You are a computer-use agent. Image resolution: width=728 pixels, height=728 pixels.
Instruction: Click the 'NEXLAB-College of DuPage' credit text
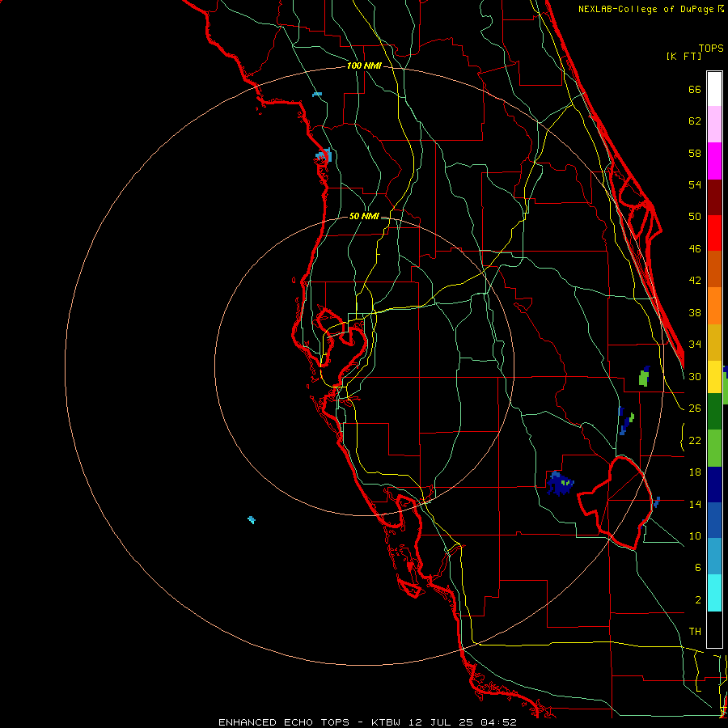[x=645, y=9]
